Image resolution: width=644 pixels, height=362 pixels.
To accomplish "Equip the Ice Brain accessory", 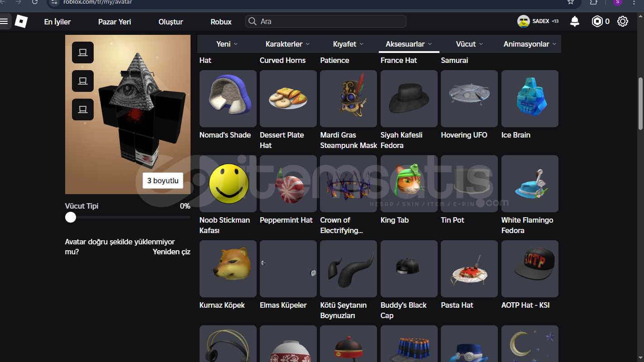I will coord(530,99).
